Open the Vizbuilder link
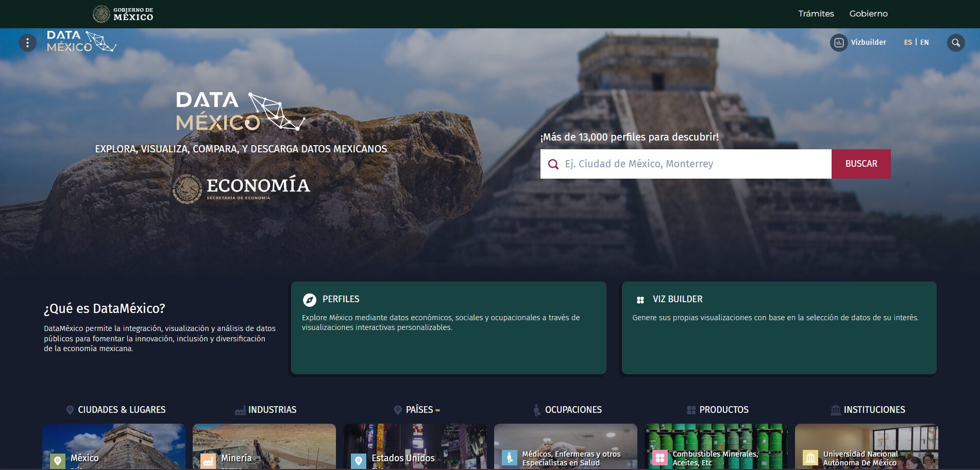Viewport: 980px width, 470px height. 868,43
